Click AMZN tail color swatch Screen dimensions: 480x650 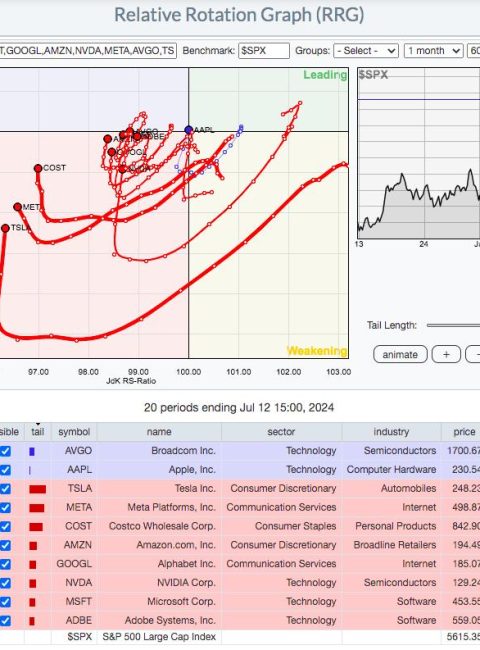coord(33,546)
